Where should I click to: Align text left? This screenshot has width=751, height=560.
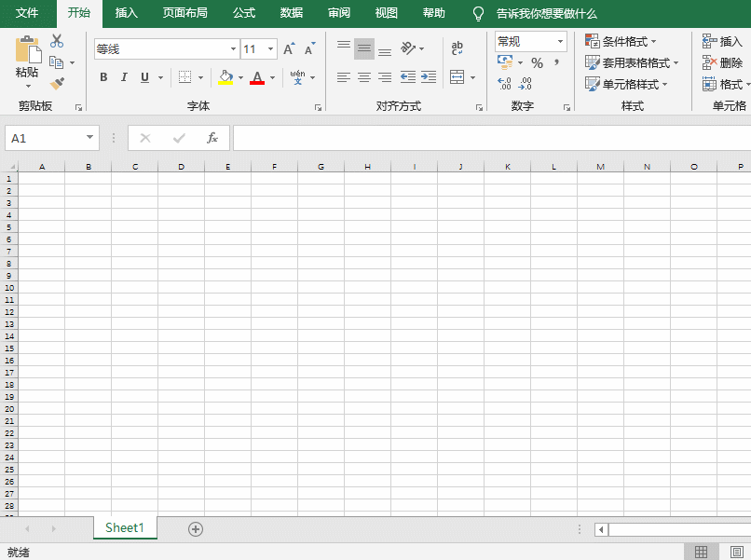tap(344, 77)
